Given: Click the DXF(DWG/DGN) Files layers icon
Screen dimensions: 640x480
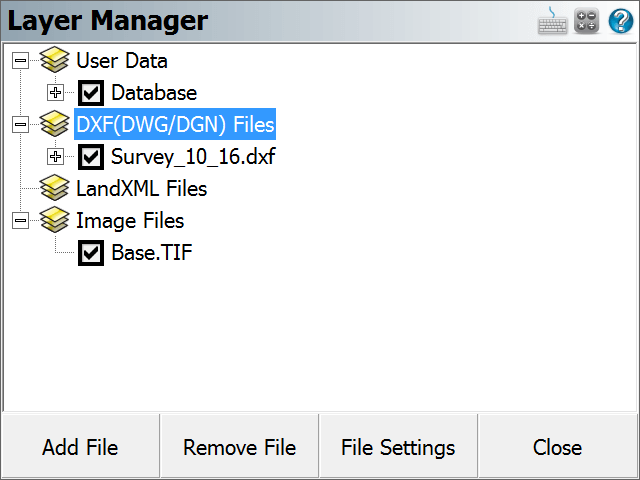Looking at the screenshot, I should point(55,124).
